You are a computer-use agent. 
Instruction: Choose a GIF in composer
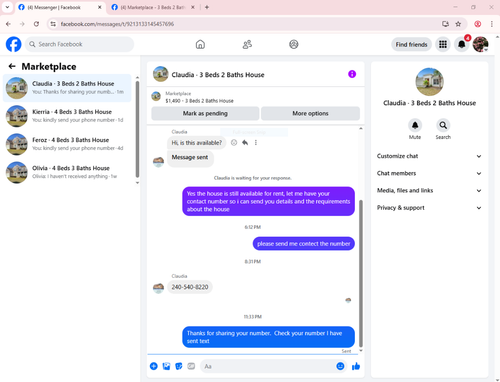(191, 366)
